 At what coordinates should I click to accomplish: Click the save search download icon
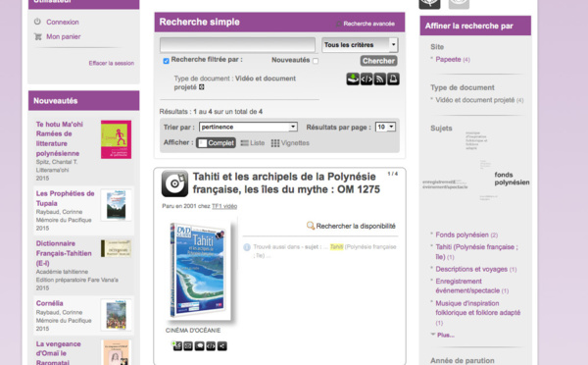(x=353, y=78)
